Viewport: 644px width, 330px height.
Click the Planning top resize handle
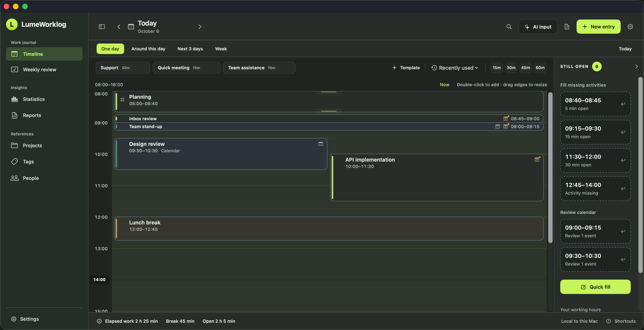coord(328,92)
